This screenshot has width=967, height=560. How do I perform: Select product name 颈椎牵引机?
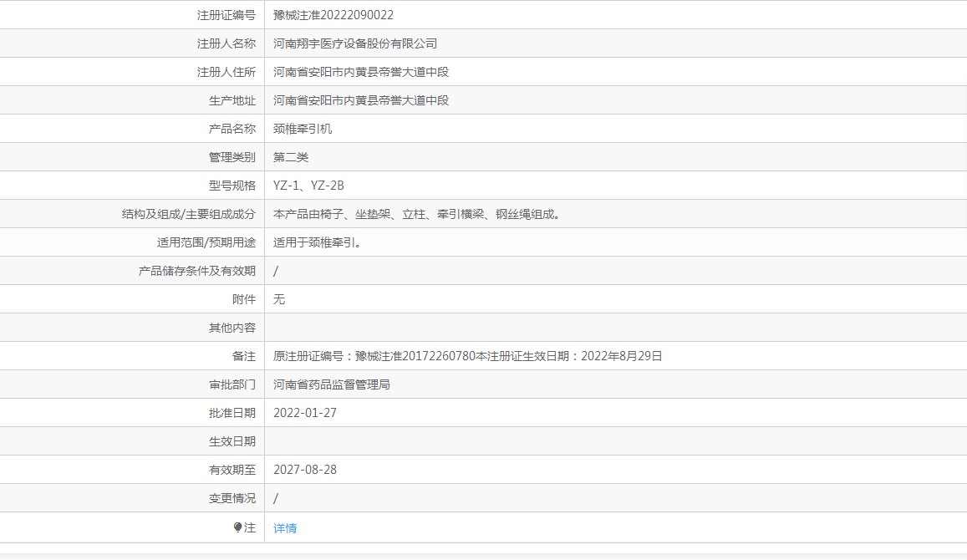pos(303,128)
